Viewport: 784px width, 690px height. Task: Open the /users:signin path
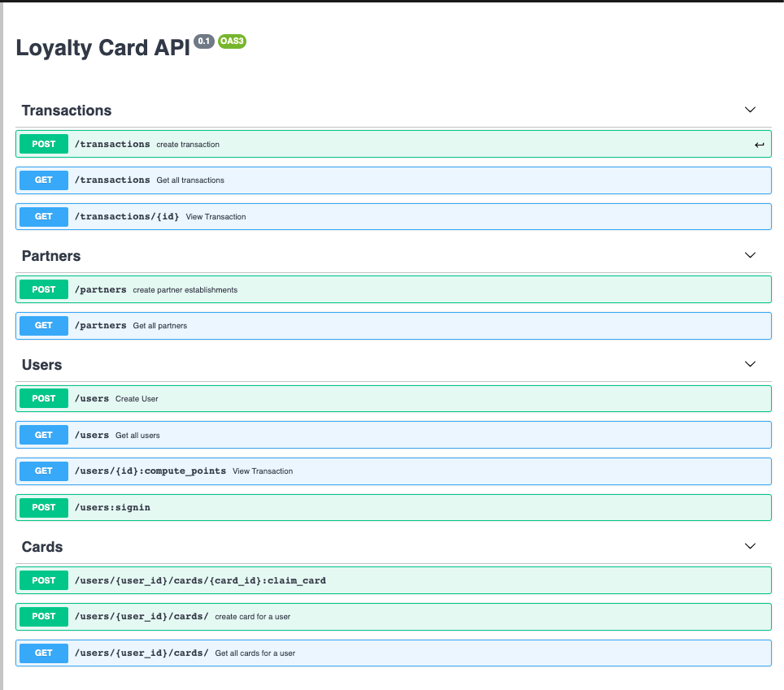pyautogui.click(x=112, y=508)
